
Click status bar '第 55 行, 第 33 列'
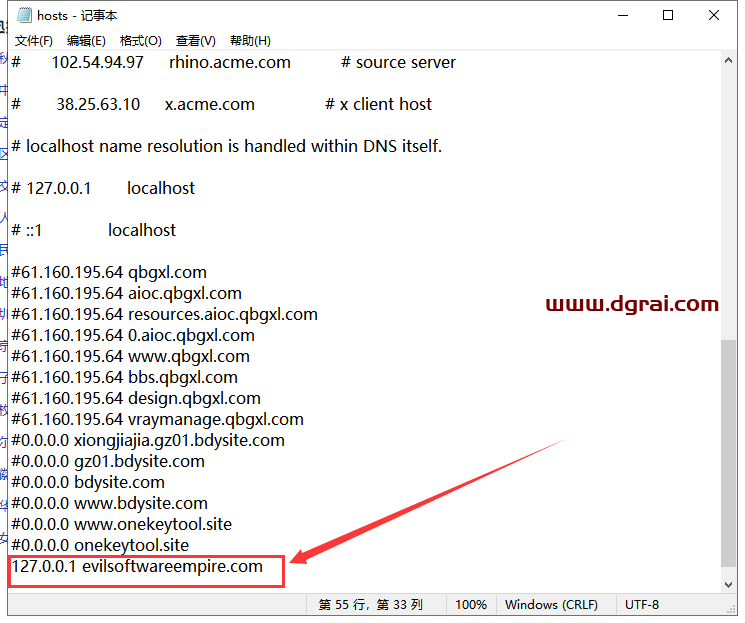coord(371,605)
